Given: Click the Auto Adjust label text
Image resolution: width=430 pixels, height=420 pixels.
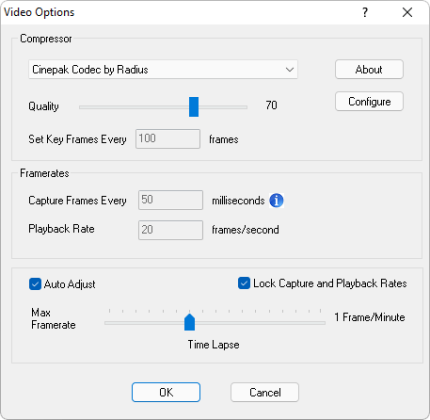Looking at the screenshot, I should click(70, 284).
